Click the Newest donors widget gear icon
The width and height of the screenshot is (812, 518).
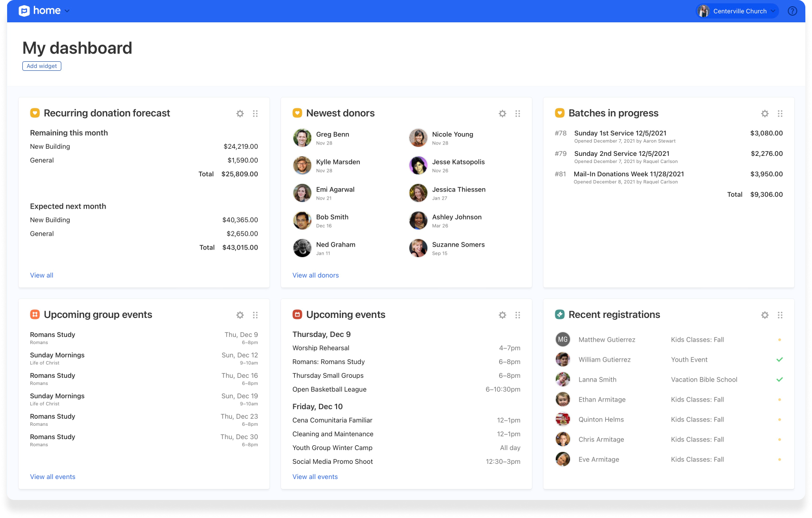(x=503, y=114)
